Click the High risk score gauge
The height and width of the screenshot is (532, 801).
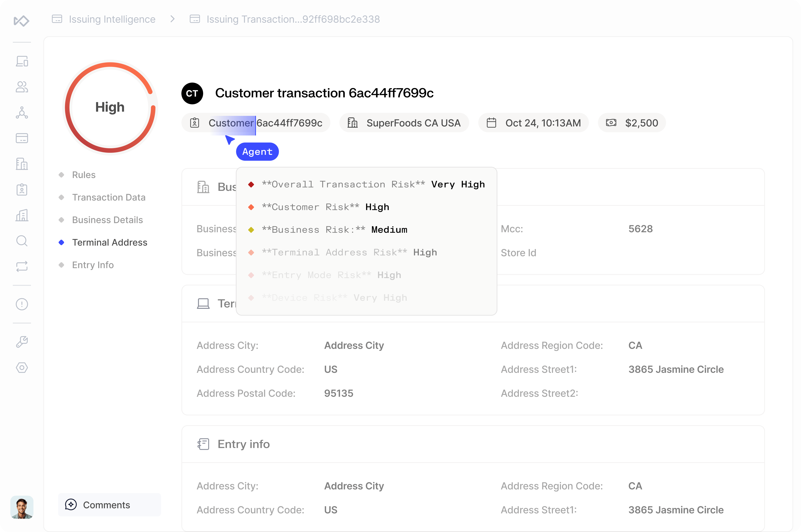coord(110,108)
